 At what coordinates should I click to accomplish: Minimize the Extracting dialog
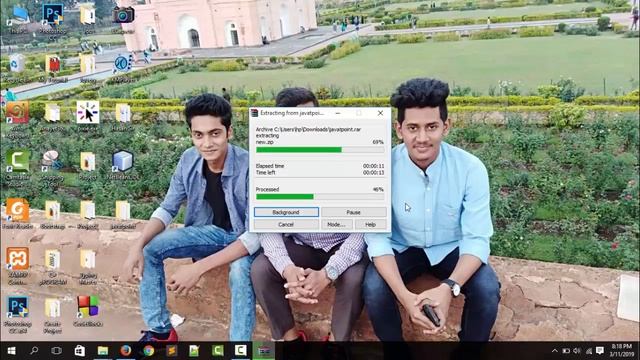(338, 113)
